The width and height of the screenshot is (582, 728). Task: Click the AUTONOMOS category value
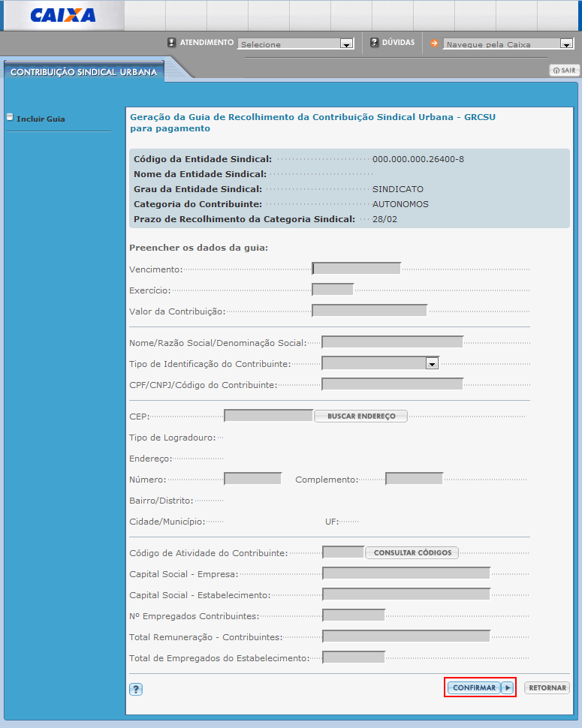point(400,204)
